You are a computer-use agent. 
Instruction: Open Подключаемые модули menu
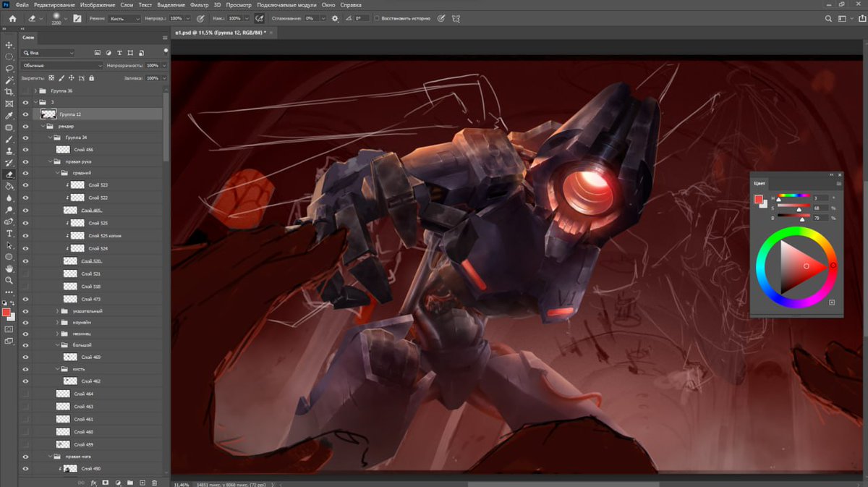click(x=286, y=4)
